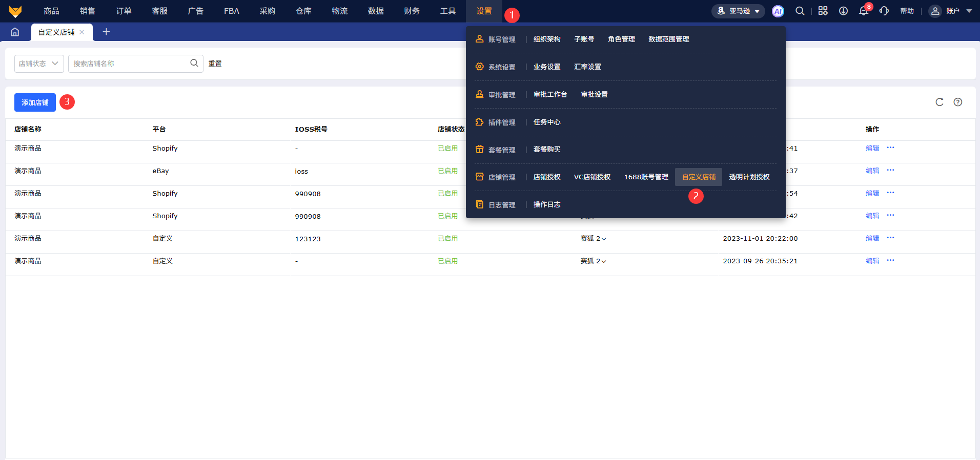The width and height of the screenshot is (980, 460).
Task: Click the 添加店铺 button
Action: click(35, 102)
